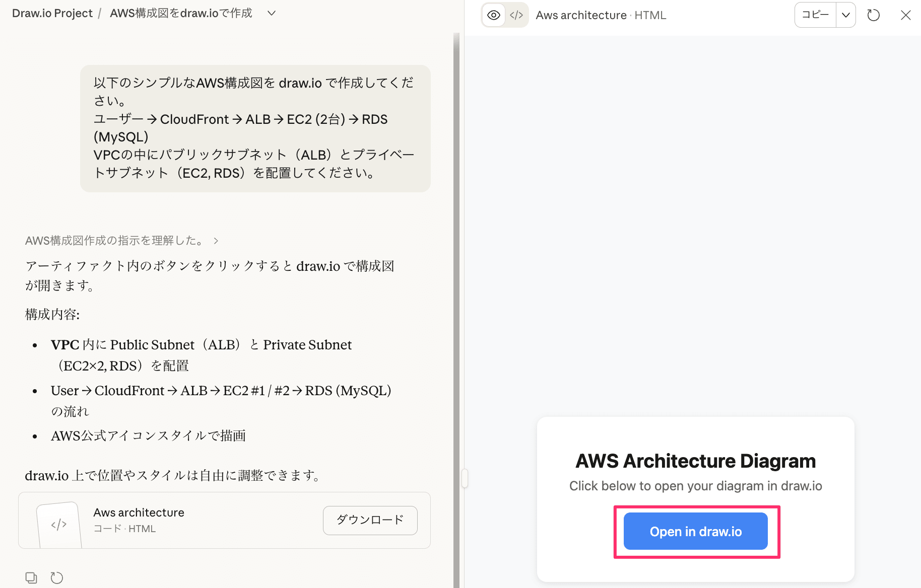Open conversation title dropdown chevron
This screenshot has height=588, width=921.
(272, 13)
